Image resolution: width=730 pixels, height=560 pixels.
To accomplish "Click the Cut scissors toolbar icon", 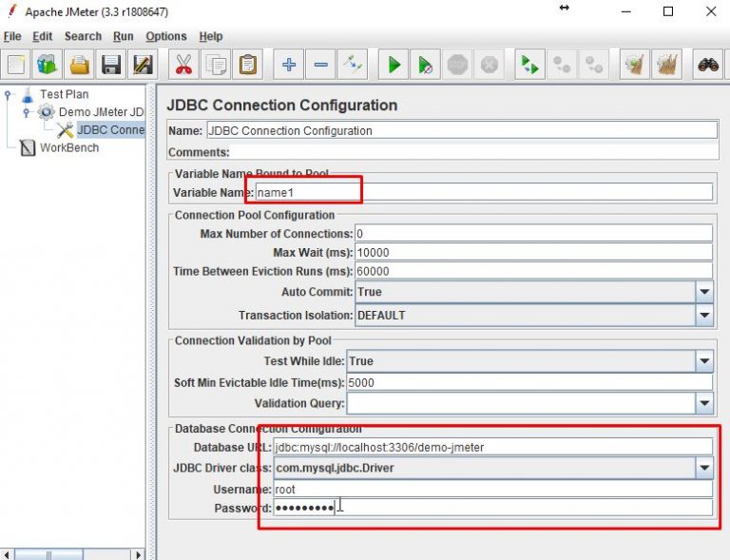I will point(183,66).
